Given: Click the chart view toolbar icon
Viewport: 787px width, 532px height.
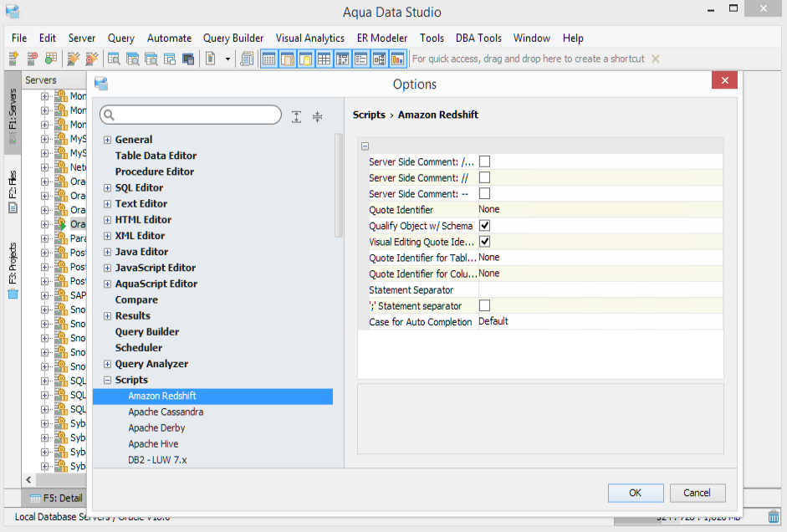Looking at the screenshot, I should click(397, 59).
